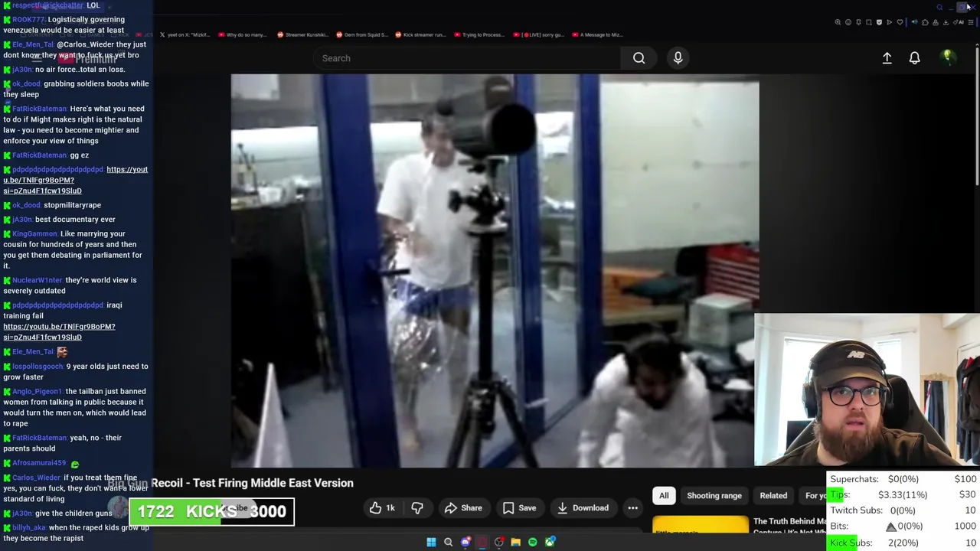The height and width of the screenshot is (551, 980).
Task: Open the Xbox app from the taskbar
Action: pos(550,543)
